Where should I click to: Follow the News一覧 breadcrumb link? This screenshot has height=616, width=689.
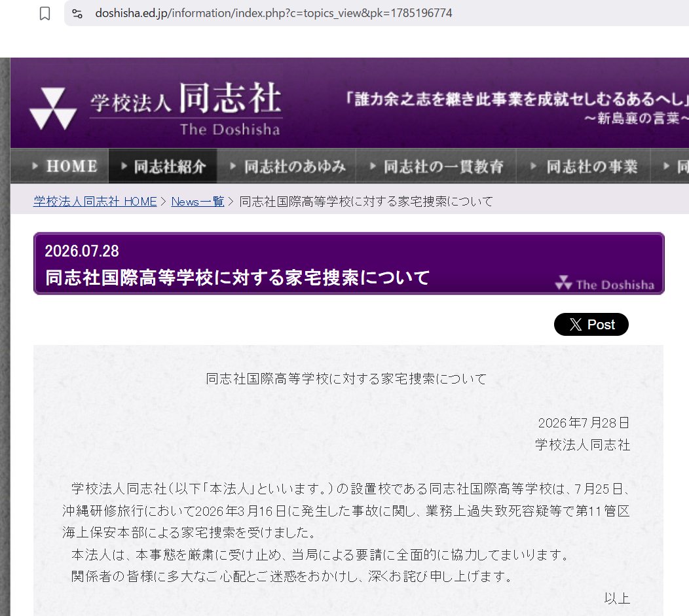click(x=198, y=202)
